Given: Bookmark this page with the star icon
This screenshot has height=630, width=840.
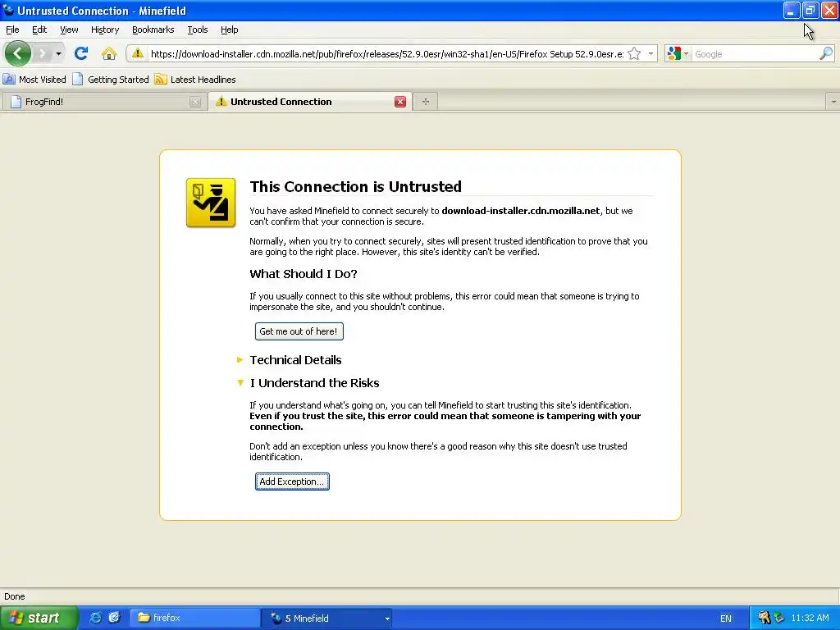Looking at the screenshot, I should (x=634, y=53).
